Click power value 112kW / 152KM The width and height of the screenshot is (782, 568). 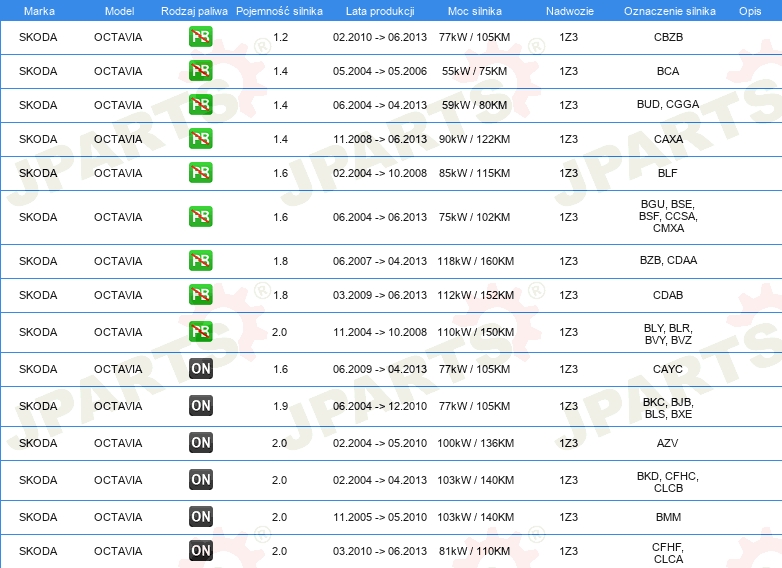point(475,295)
